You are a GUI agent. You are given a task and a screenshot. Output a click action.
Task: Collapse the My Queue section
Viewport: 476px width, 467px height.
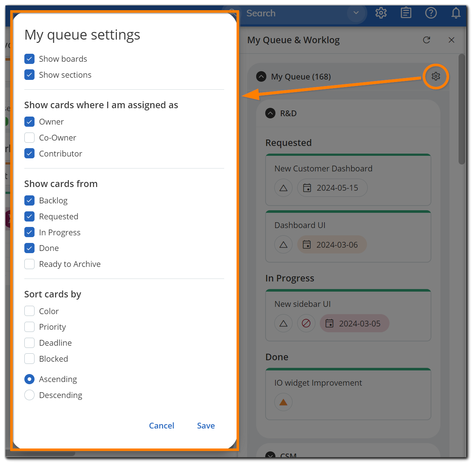261,76
